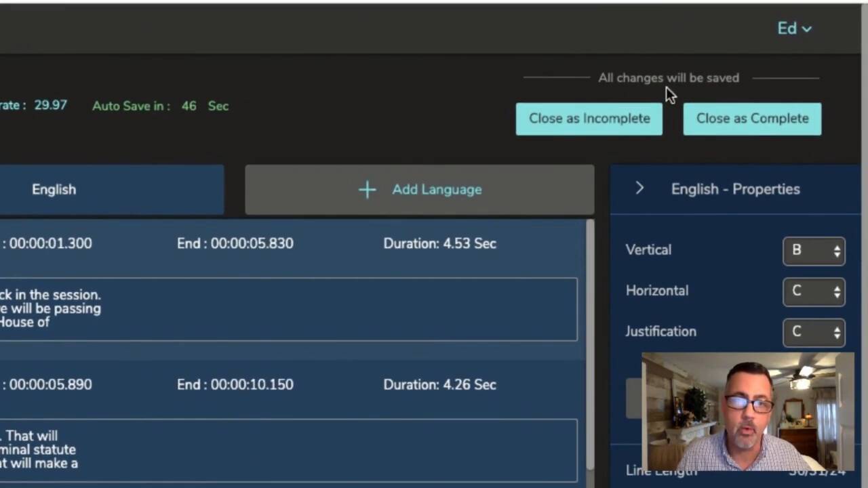Viewport: 868px width, 488px height.
Task: Click the Auto Save countdown timer
Action: [x=189, y=106]
